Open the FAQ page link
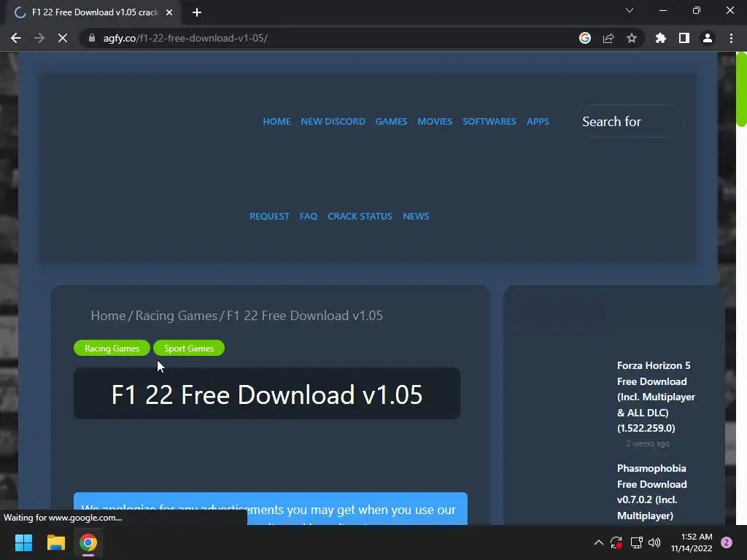Screen dimensions: 747x560 click(x=309, y=216)
